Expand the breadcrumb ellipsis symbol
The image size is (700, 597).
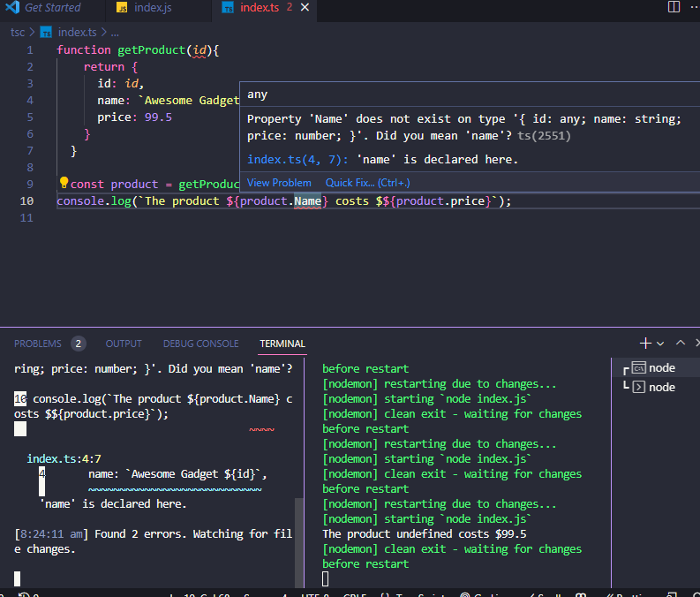point(115,32)
